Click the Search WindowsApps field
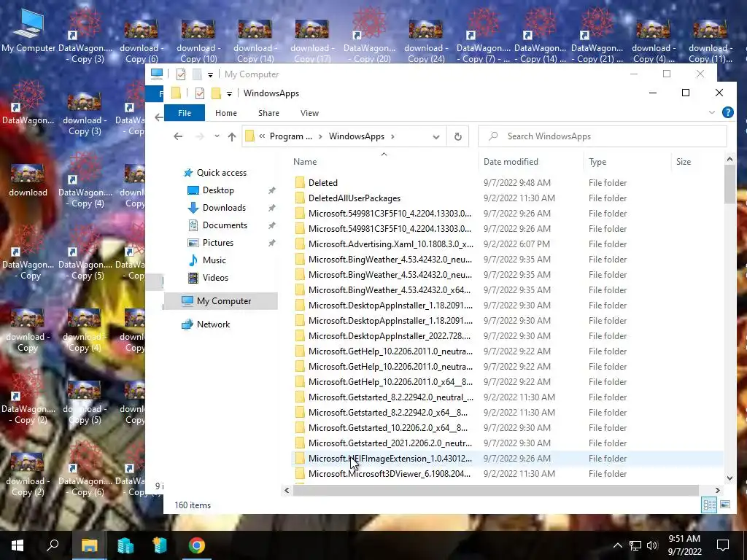 tap(603, 136)
